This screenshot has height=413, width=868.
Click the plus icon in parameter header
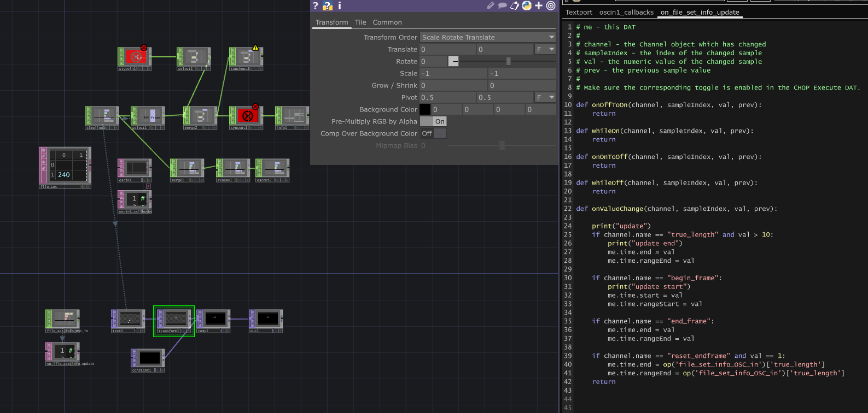[x=539, y=5]
